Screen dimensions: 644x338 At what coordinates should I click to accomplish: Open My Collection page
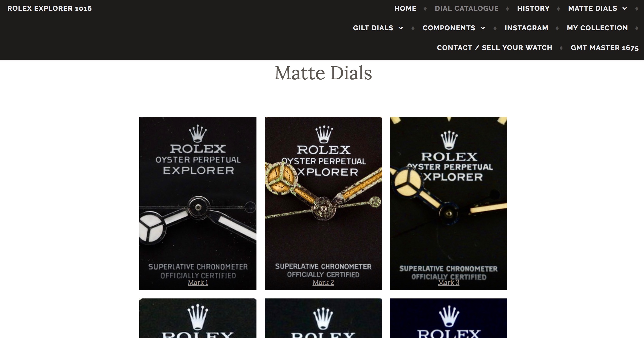pos(597,28)
